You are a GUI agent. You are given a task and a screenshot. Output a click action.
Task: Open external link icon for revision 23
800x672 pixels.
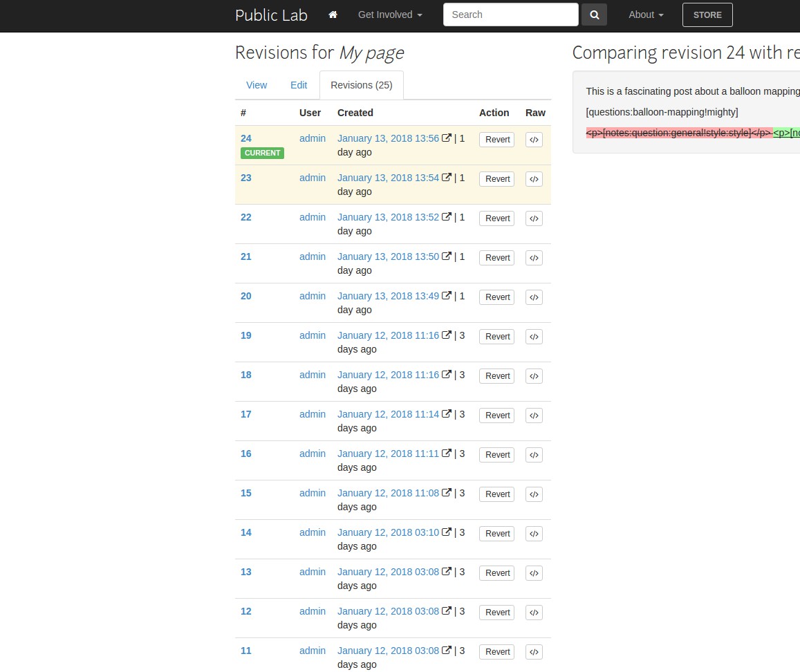447,177
